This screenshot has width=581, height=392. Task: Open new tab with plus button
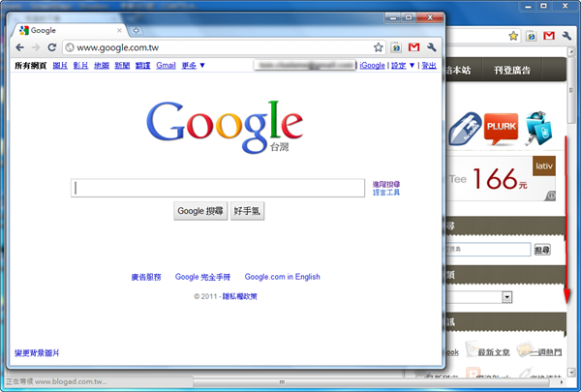click(x=136, y=30)
